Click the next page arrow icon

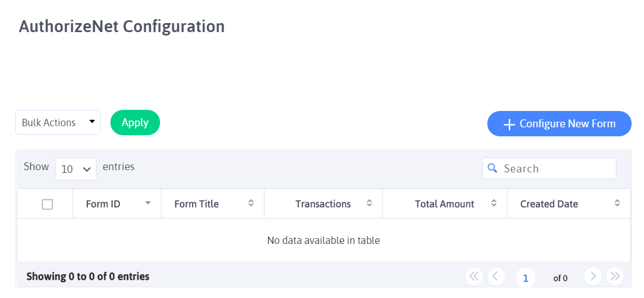coord(593,276)
